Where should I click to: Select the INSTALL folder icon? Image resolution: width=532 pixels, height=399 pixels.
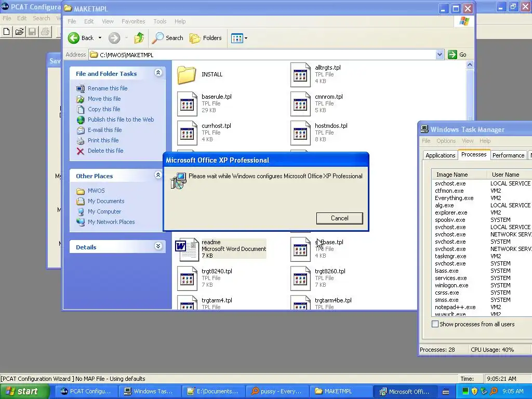[x=187, y=75]
